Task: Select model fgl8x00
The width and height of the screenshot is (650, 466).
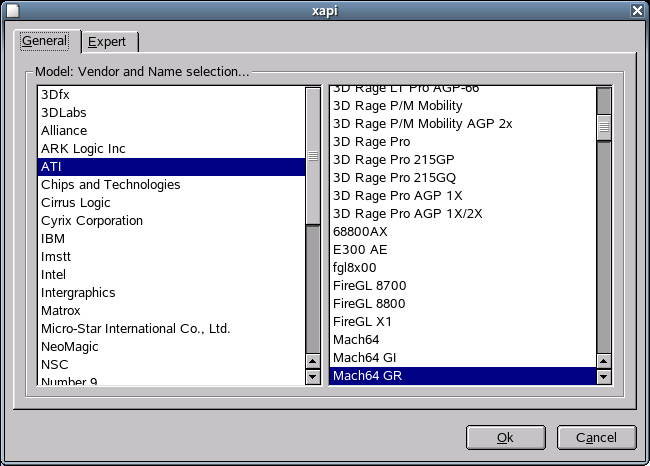Action: (463, 268)
